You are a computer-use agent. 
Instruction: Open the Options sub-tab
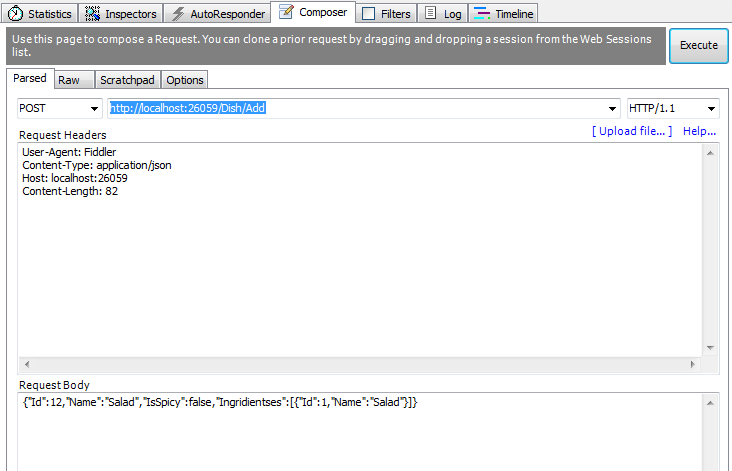[184, 80]
